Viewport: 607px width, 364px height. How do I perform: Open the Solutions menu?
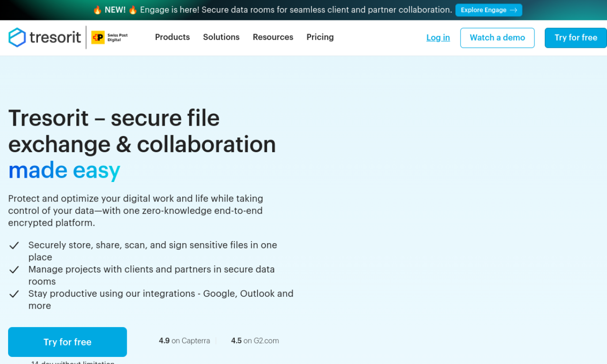pyautogui.click(x=221, y=37)
